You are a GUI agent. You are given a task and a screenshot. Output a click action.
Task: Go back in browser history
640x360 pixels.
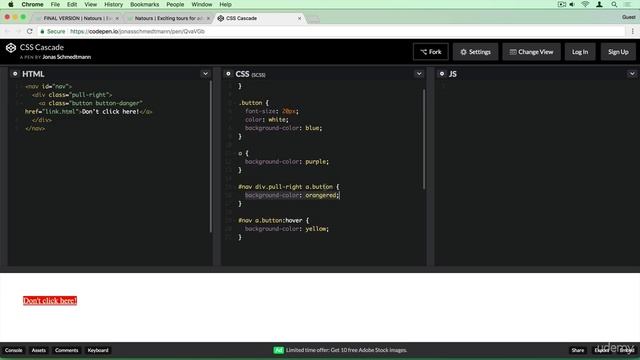click(7, 31)
